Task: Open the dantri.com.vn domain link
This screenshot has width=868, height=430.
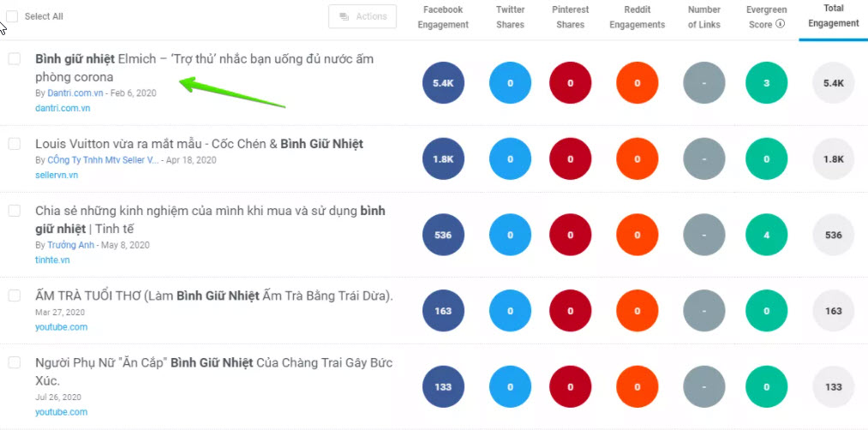Action: tap(63, 109)
